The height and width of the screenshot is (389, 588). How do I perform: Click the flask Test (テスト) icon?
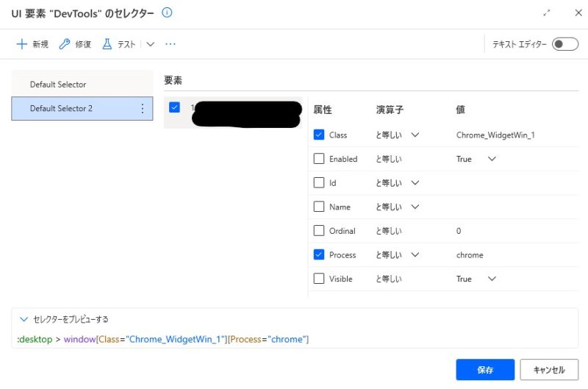pos(107,44)
